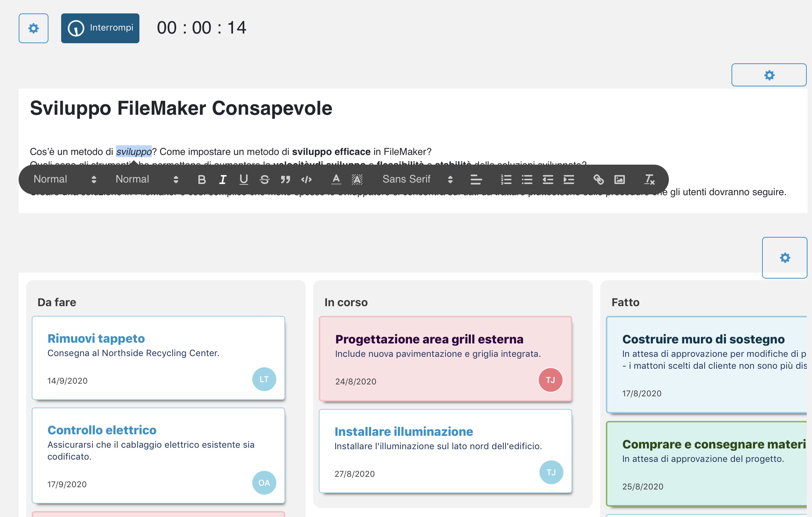This screenshot has height=517, width=812.
Task: Toggle underline formatting
Action: (243, 180)
